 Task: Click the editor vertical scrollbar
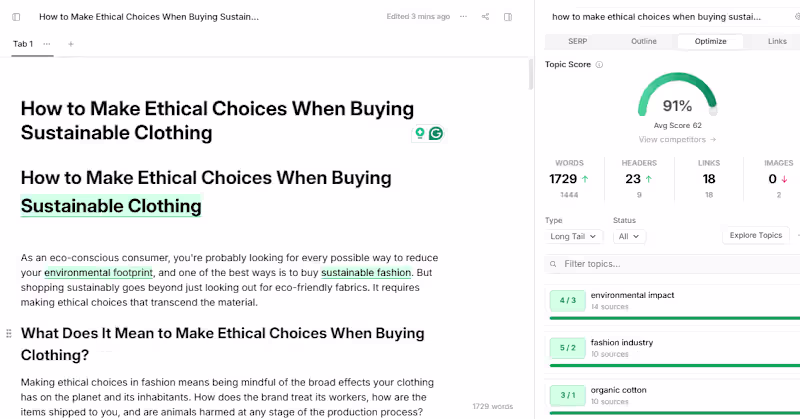(531, 75)
